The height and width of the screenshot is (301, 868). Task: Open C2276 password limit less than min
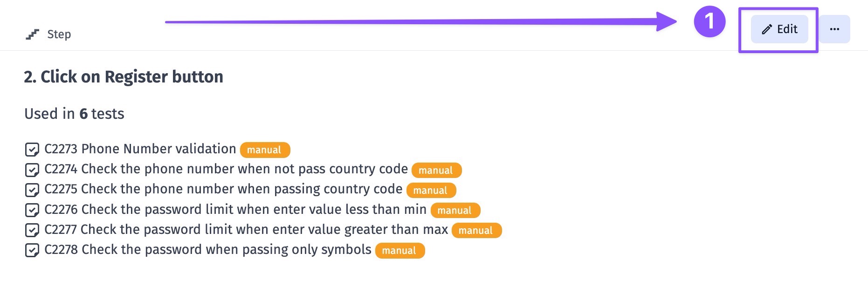[235, 210]
